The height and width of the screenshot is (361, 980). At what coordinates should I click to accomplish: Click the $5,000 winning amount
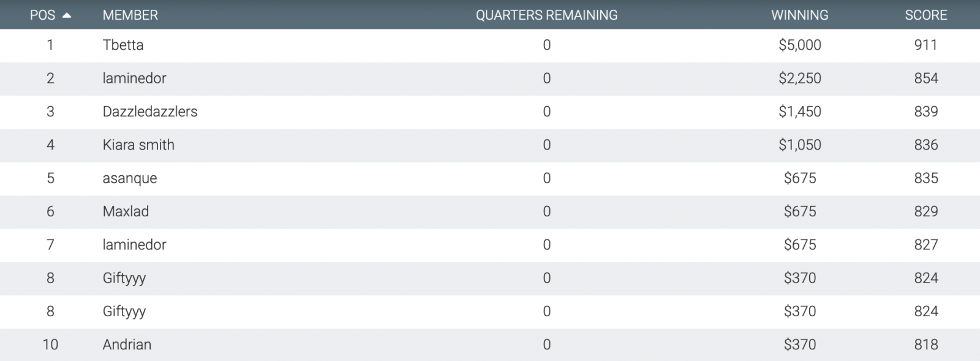(x=799, y=45)
